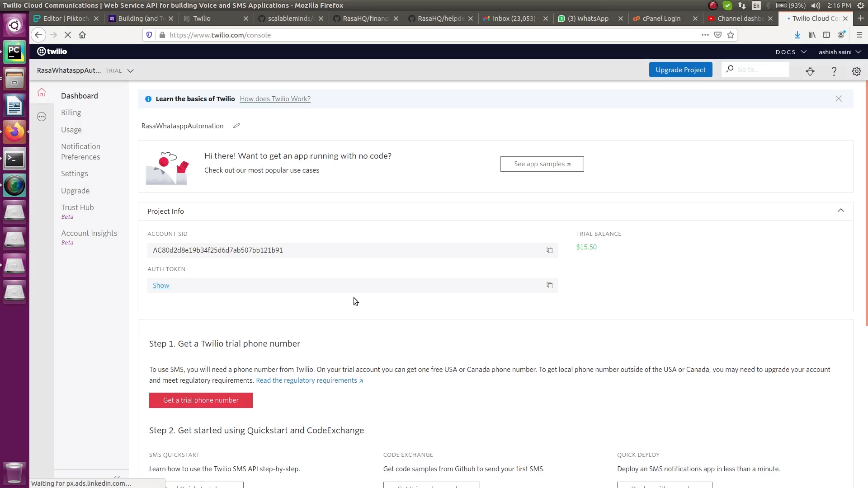Select the home icon in the left sidebar
Image resolution: width=868 pixels, height=488 pixels.
42,92
